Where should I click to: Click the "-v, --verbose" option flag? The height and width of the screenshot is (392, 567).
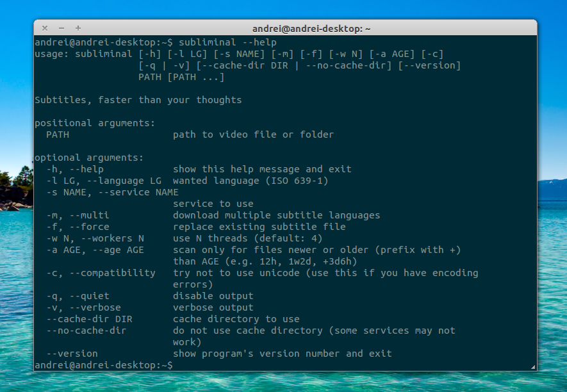click(83, 307)
